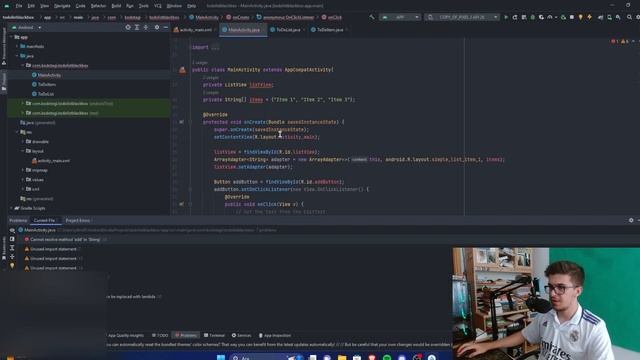Open the Edit menu
The height and width of the screenshot is (360, 640).
31,6
